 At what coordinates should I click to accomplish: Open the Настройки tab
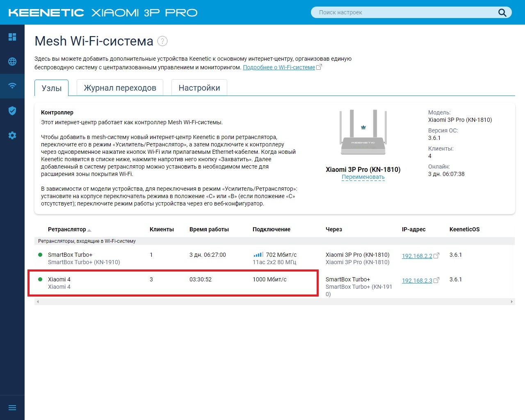[199, 88]
